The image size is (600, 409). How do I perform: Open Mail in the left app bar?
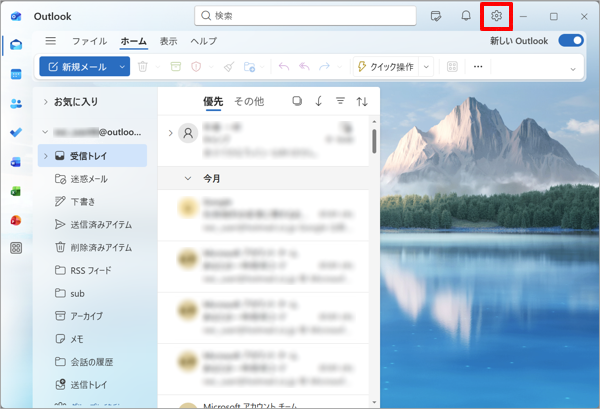click(16, 45)
